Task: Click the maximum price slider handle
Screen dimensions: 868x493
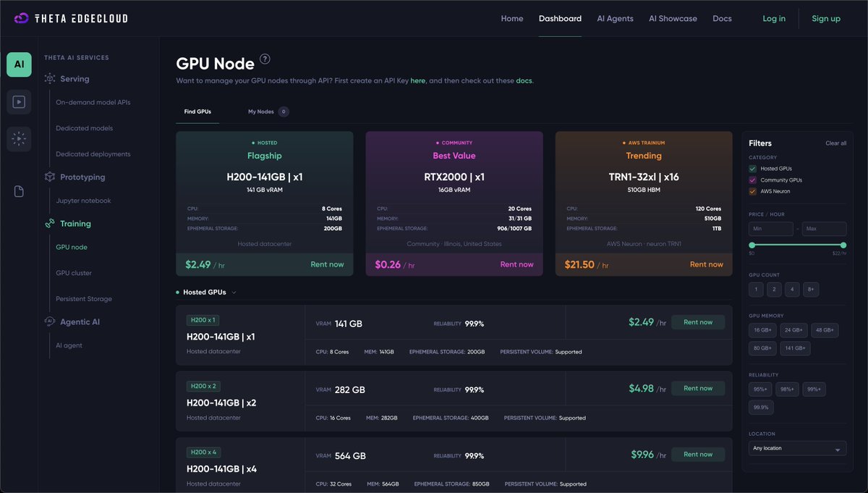Action: pyautogui.click(x=843, y=245)
